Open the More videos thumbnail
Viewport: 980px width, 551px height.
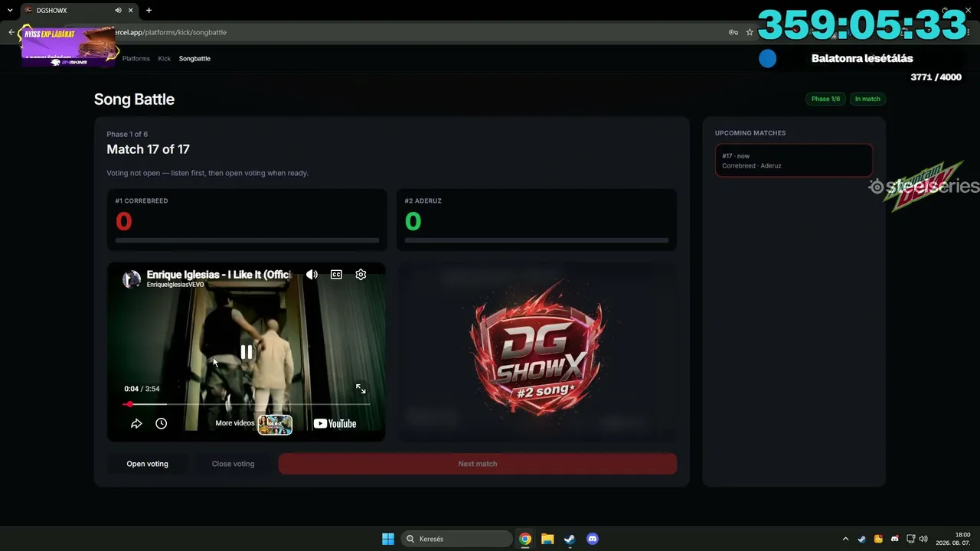(275, 425)
